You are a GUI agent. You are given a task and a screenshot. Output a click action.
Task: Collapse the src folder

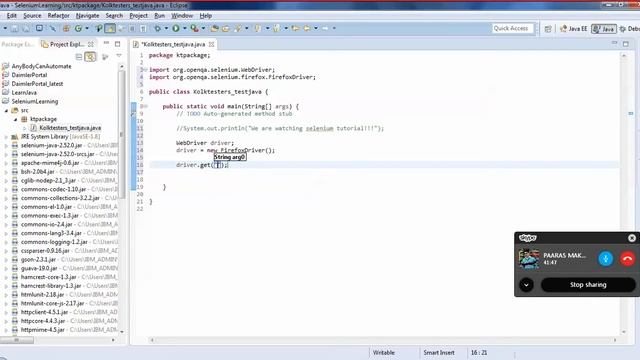pyautogui.click(x=6, y=110)
